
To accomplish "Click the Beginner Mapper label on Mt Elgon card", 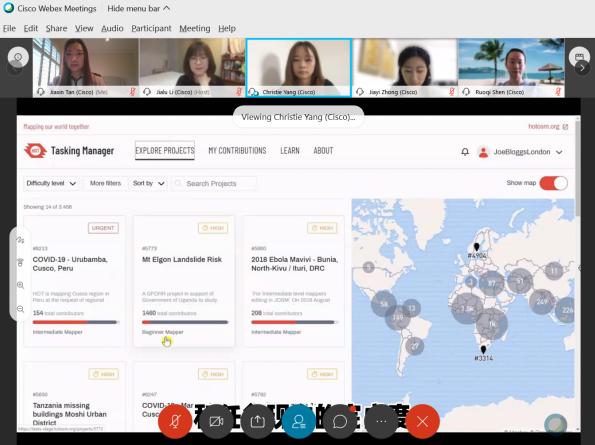I will coord(162,332).
